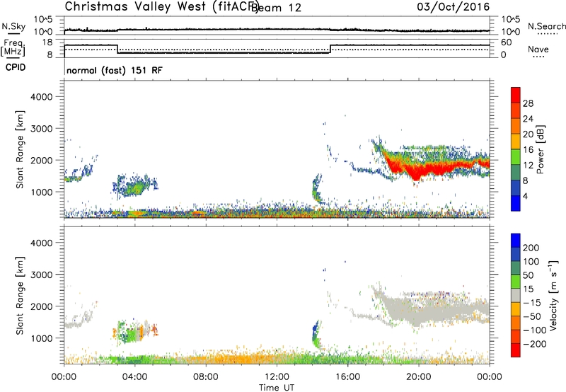566x392 pixels.
Task: Click the 200 label on Velocity color bar
Action: pos(531,248)
